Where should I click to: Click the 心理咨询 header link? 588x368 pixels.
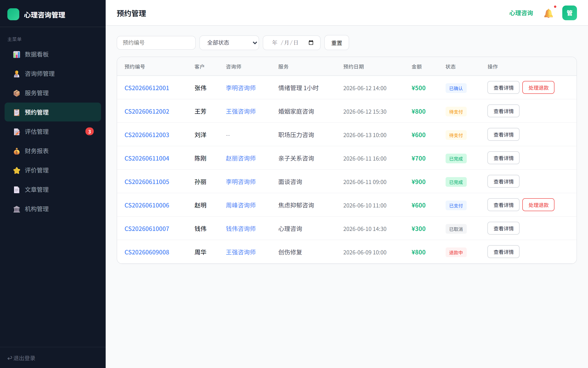pos(521,13)
